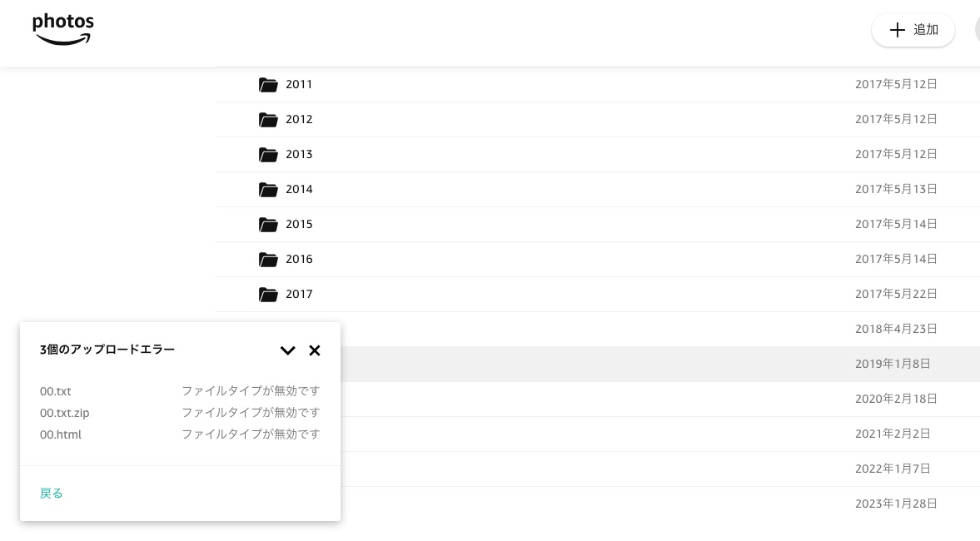Viewport: 980px width, 541px height.
Task: Collapse the upload error panel with chevron
Action: click(287, 350)
